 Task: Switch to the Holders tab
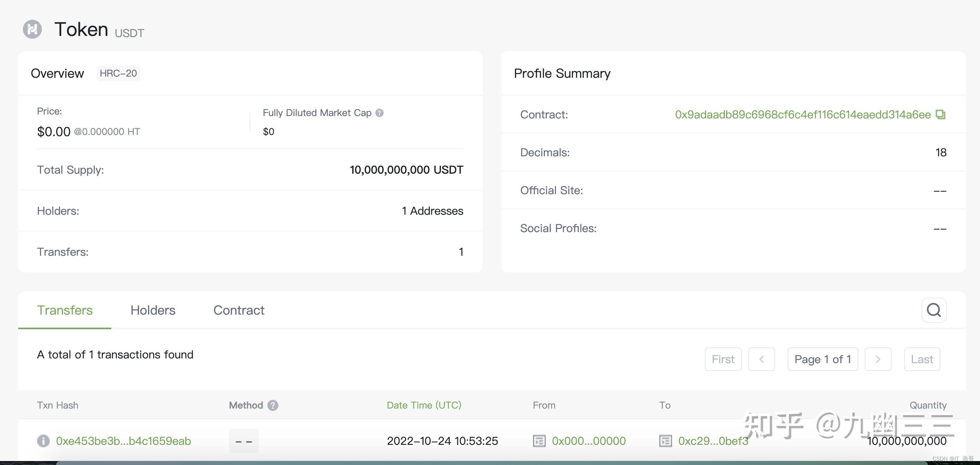coord(153,310)
